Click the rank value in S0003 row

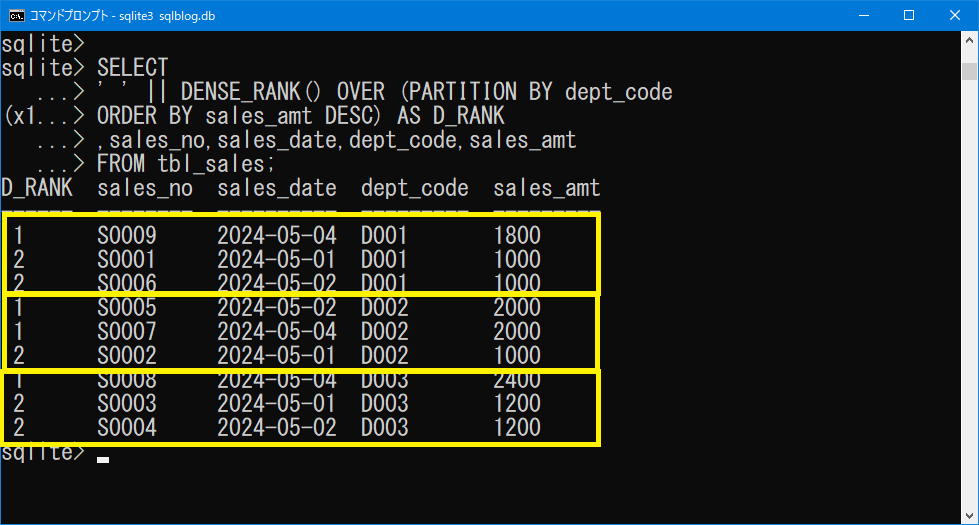coord(19,403)
